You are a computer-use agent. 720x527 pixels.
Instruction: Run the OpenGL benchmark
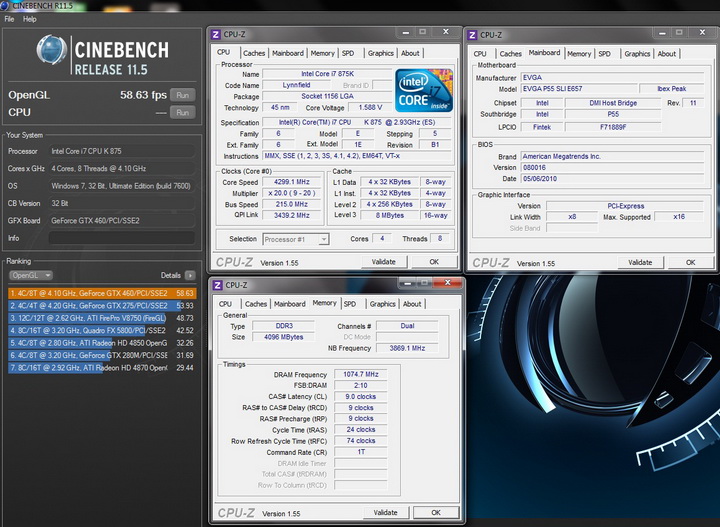(x=182, y=95)
